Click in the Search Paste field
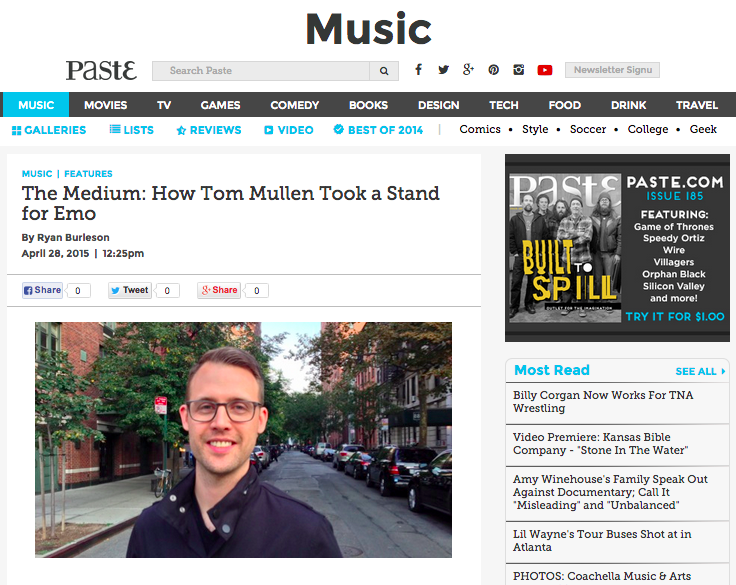The image size is (736, 585). coord(261,71)
